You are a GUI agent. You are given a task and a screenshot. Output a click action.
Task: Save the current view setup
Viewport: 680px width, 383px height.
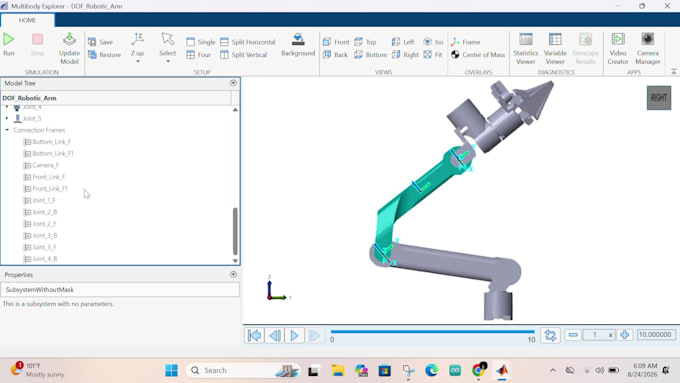[x=101, y=42]
